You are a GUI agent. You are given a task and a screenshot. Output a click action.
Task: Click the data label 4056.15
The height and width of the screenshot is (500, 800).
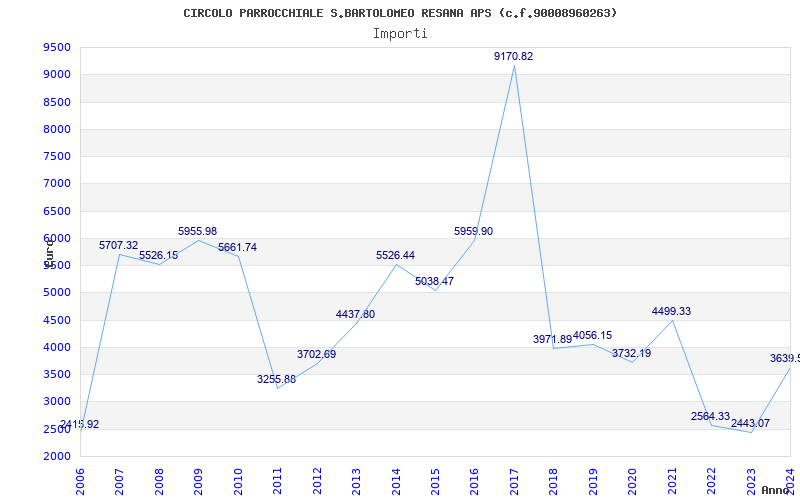[593, 336]
